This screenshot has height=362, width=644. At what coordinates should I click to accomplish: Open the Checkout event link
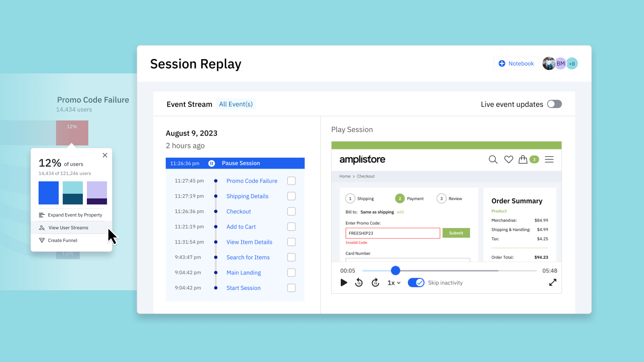tap(238, 212)
